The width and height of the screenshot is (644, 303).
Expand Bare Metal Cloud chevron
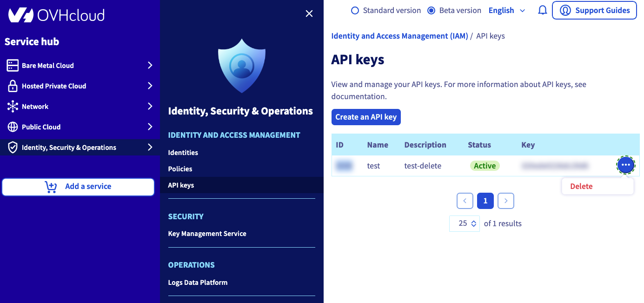tap(150, 66)
